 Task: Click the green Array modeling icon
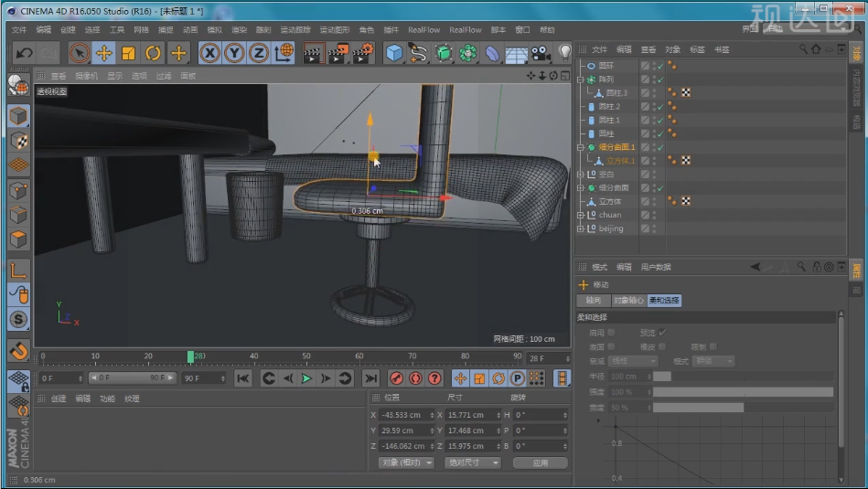(x=467, y=53)
